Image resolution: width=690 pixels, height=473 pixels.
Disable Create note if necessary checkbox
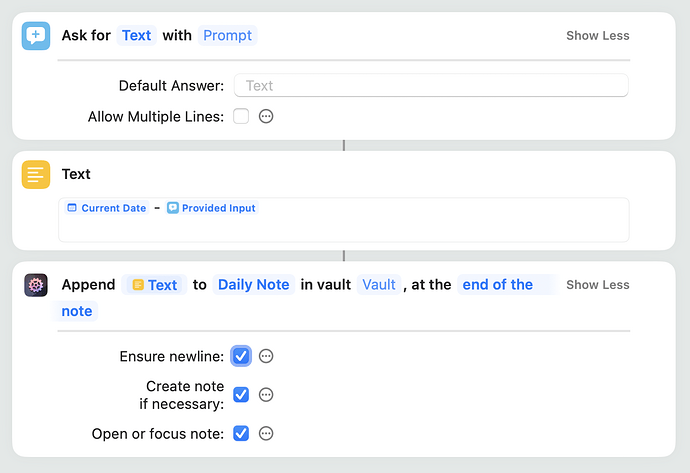click(x=241, y=395)
